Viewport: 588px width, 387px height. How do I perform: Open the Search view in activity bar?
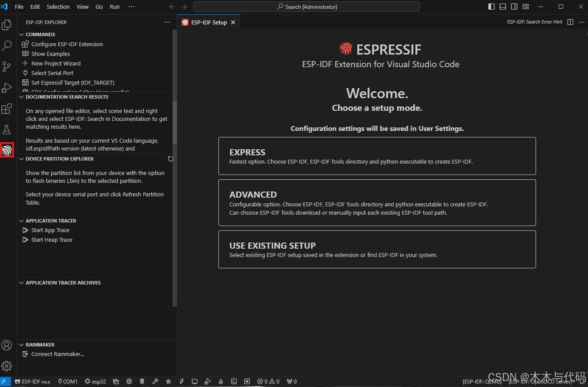coord(7,46)
